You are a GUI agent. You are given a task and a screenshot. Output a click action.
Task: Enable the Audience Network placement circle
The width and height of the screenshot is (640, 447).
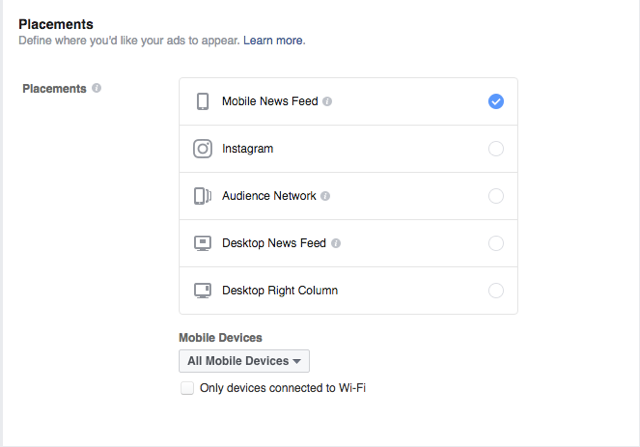click(496, 196)
